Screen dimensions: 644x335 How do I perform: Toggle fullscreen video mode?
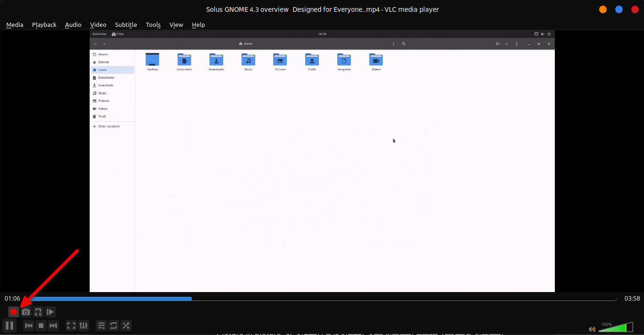pos(71,326)
